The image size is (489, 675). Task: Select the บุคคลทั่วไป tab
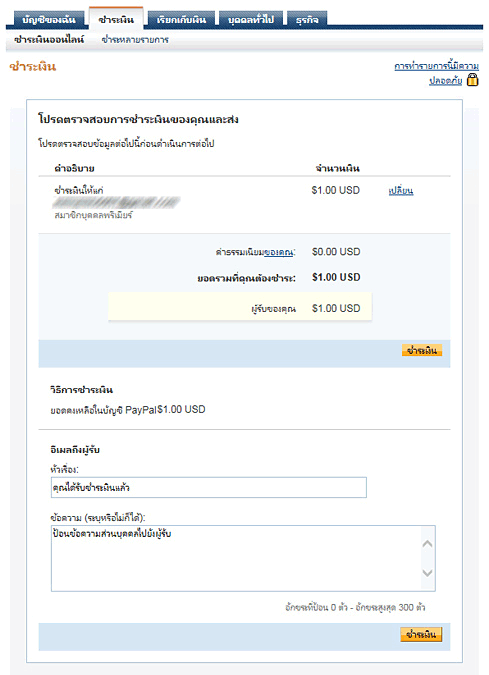coord(251,20)
